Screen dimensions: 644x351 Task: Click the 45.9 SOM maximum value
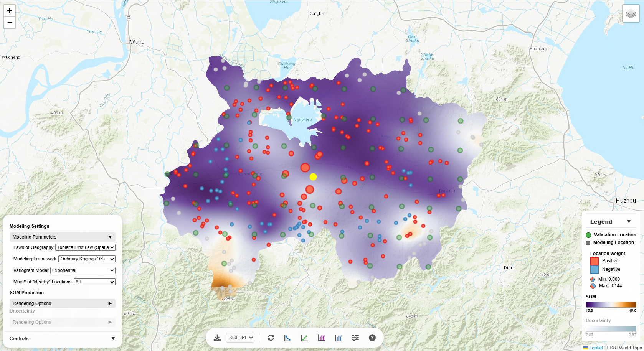coord(632,311)
